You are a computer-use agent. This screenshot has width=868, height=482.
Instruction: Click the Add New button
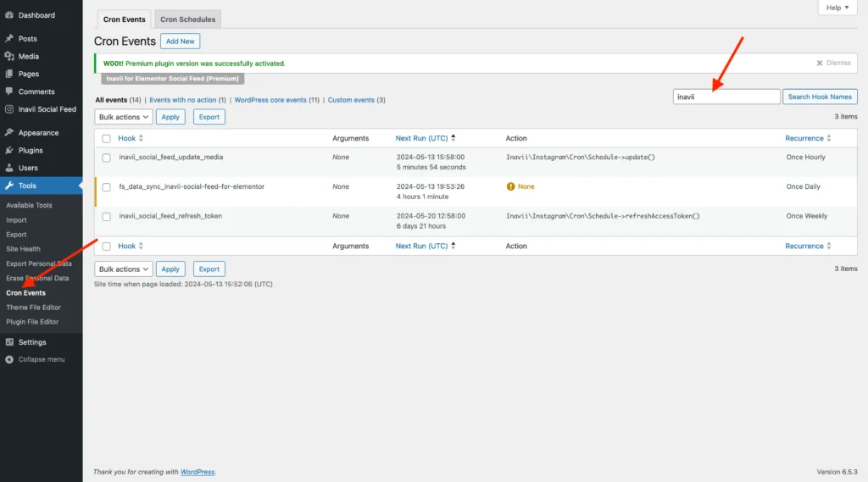coord(180,41)
